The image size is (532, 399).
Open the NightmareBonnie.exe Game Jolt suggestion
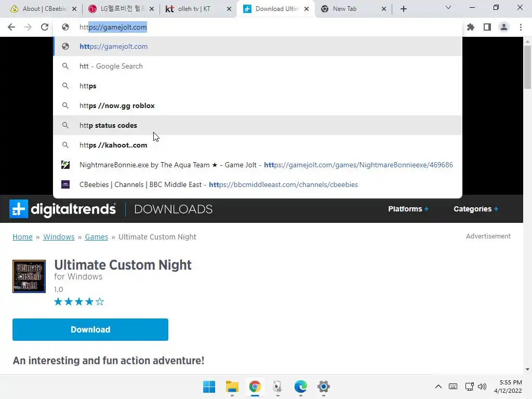point(258,165)
